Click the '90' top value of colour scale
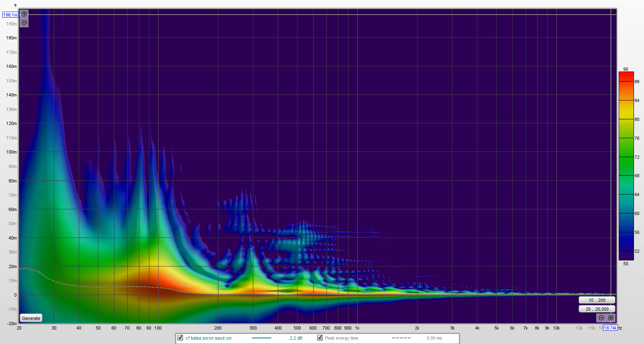 (x=626, y=69)
